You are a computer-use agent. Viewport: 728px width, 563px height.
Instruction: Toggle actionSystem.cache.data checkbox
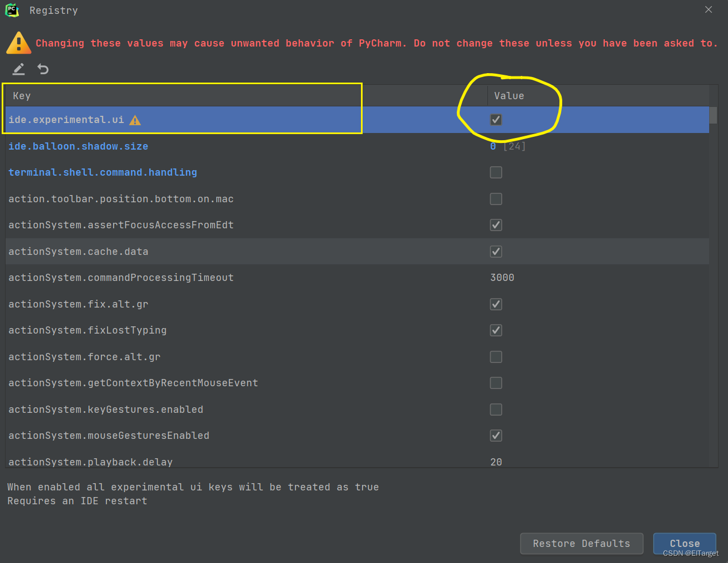pos(496,252)
